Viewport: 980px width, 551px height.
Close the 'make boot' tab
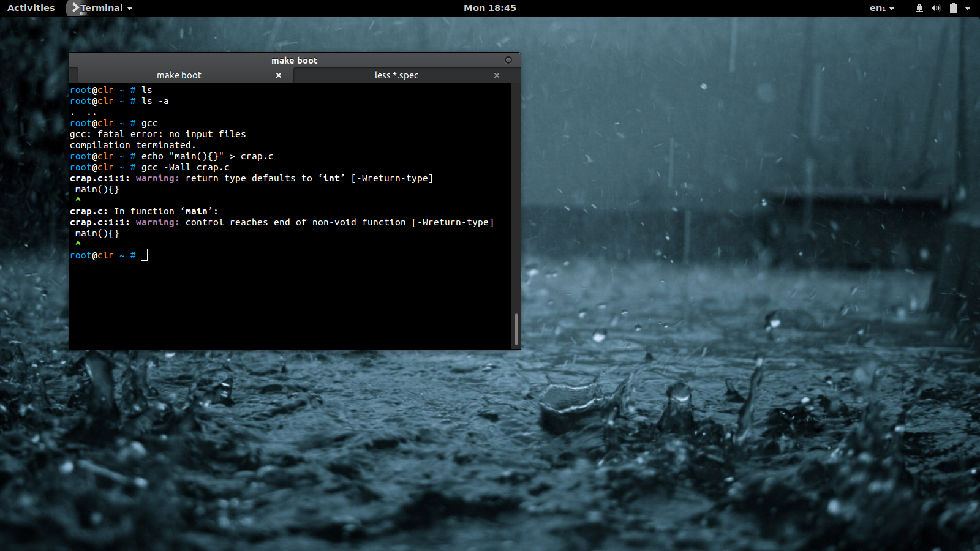[279, 75]
